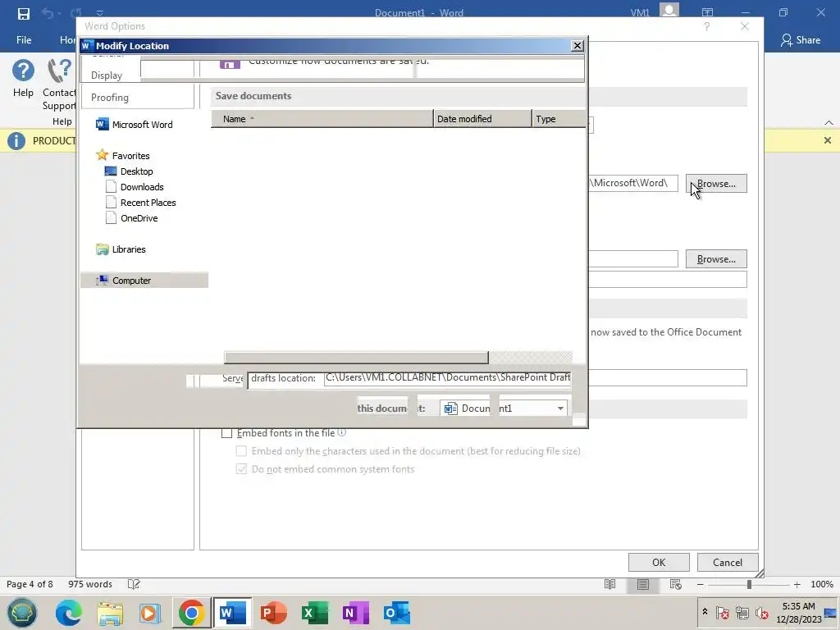840x630 pixels.
Task: Open the Document1 dropdown list
Action: (x=560, y=409)
